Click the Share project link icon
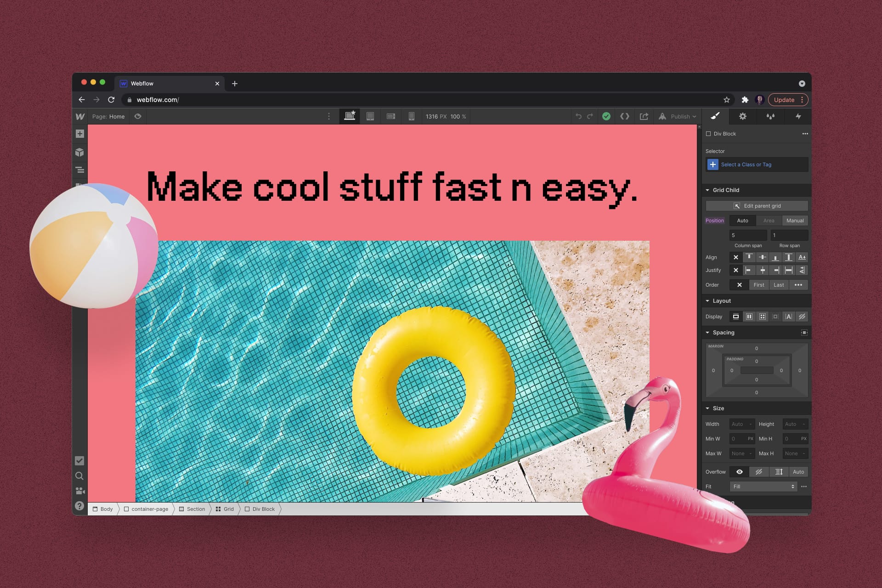This screenshot has height=588, width=882. [644, 117]
